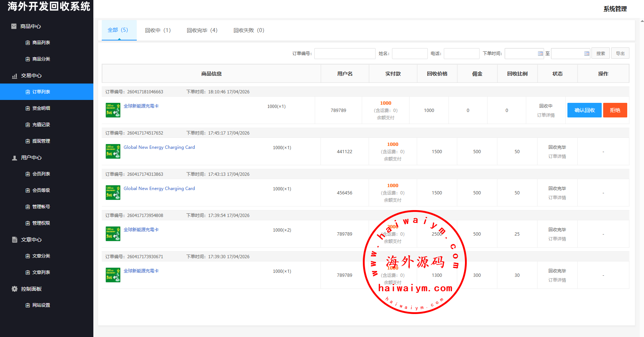Click the 交易中心 bar chart icon
The image size is (644, 337).
pos(15,76)
